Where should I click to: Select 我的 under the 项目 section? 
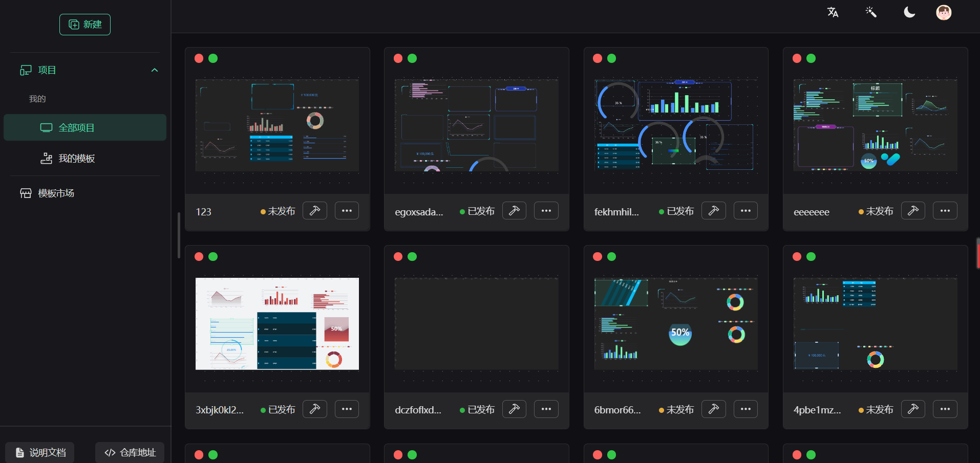(37, 98)
